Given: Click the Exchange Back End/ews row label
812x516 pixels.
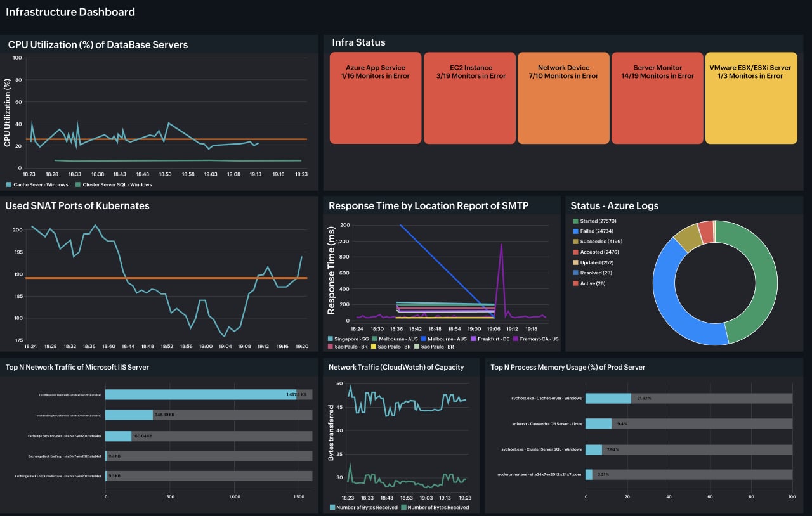Looking at the screenshot, I should tap(65, 436).
